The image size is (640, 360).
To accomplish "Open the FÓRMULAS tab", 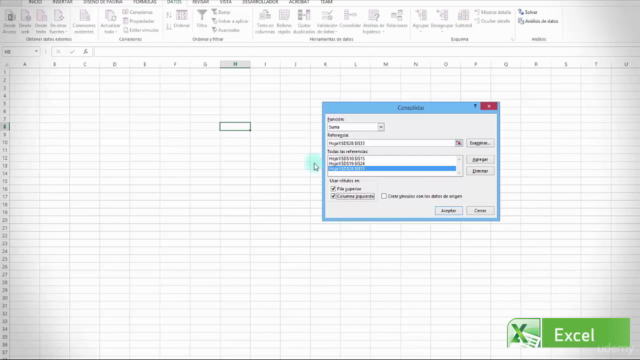I will (144, 2).
